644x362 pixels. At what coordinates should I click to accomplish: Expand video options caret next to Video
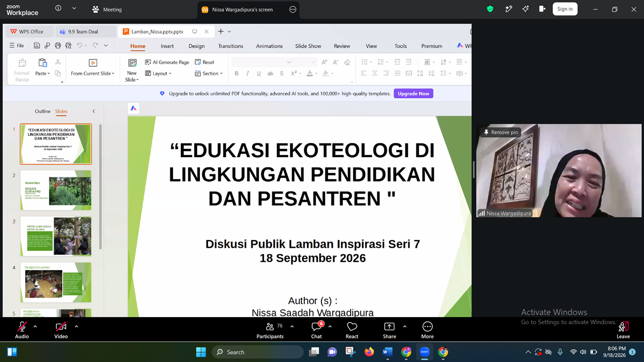pos(76,326)
